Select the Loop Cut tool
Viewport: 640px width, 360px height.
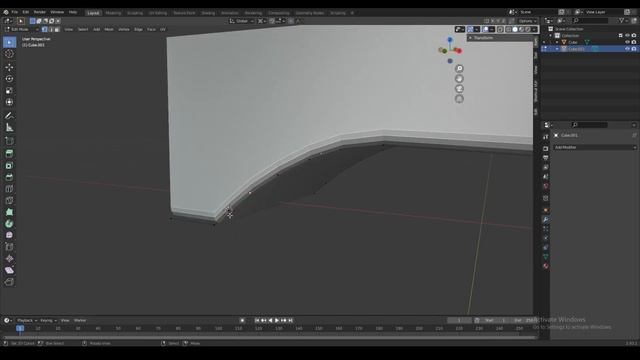pos(9,189)
